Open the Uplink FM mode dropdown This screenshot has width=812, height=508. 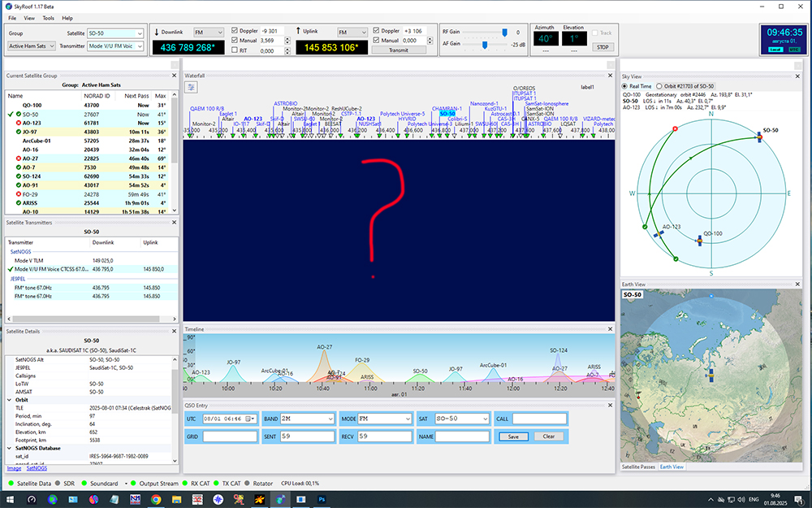pyautogui.click(x=352, y=33)
